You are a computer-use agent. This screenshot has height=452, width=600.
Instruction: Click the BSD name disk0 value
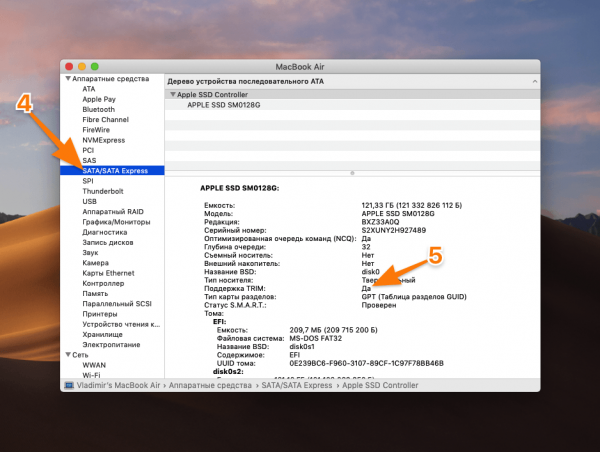click(370, 272)
